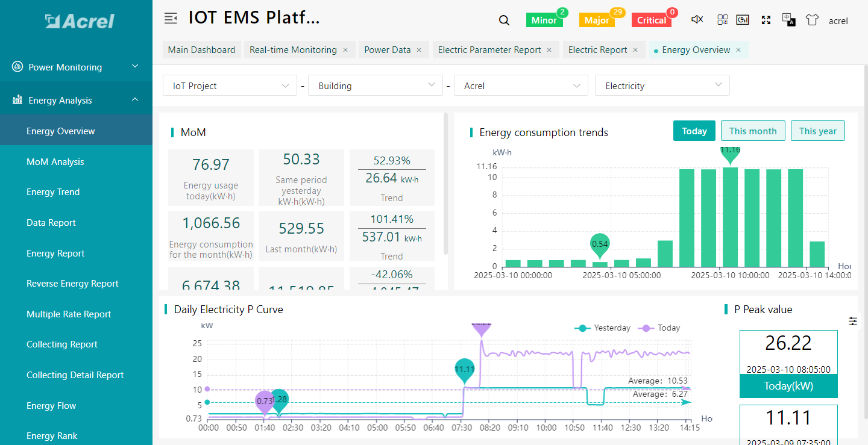868x445 pixels.
Task: Open the Critical alarms badge
Action: pos(652,20)
